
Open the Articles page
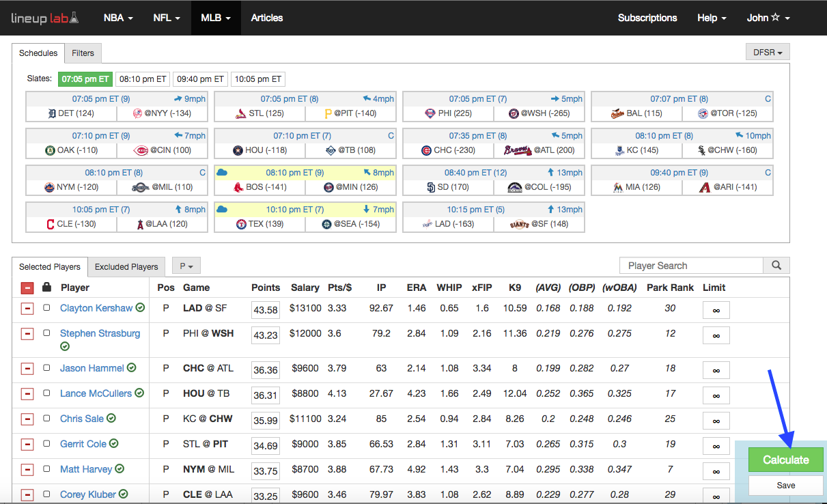[x=267, y=18]
